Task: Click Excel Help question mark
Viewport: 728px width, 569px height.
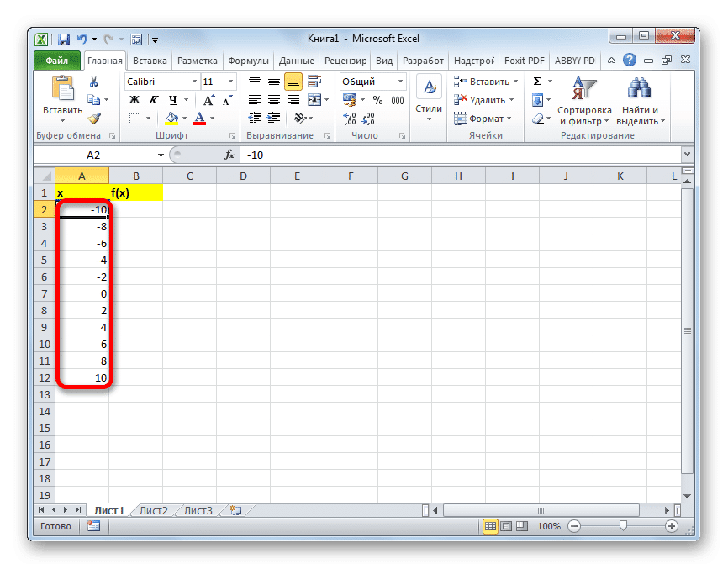Action: [630, 60]
